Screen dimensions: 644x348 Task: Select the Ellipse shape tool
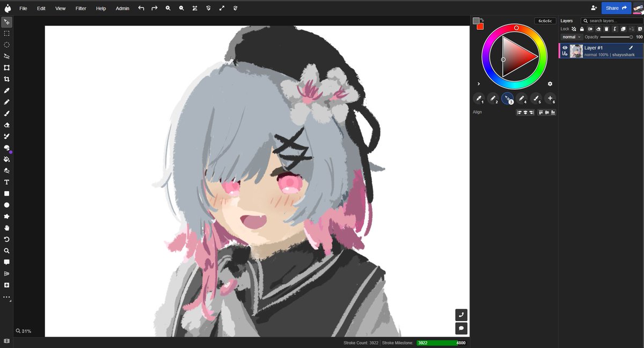tap(6, 205)
